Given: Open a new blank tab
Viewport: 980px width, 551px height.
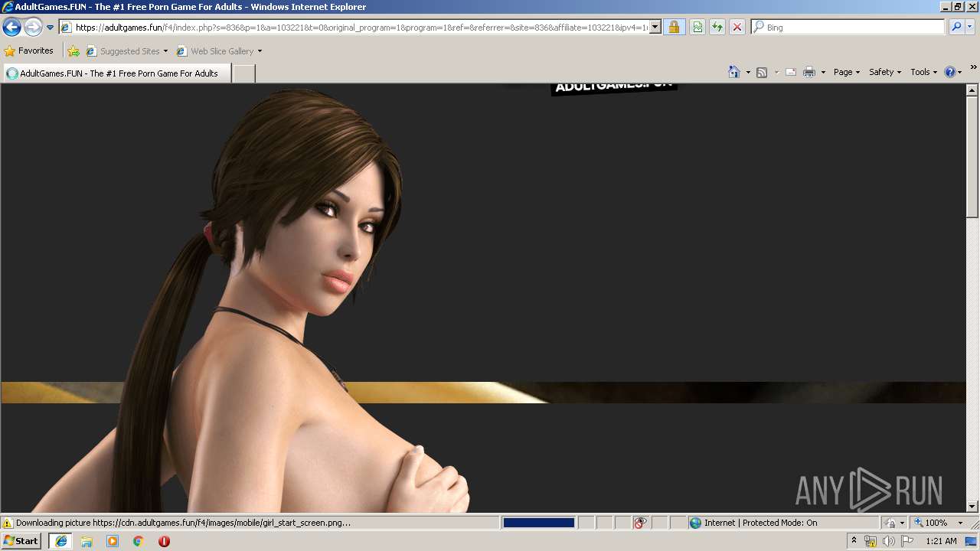Looking at the screenshot, I should (243, 73).
